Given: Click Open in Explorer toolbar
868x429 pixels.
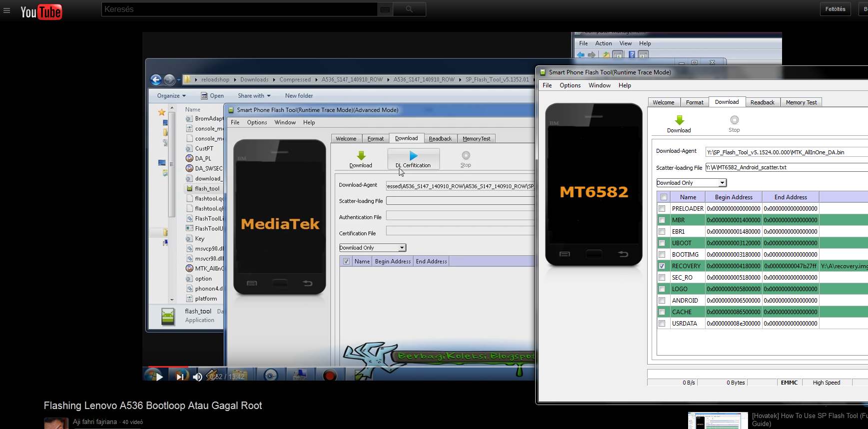Looking at the screenshot, I should (x=212, y=96).
